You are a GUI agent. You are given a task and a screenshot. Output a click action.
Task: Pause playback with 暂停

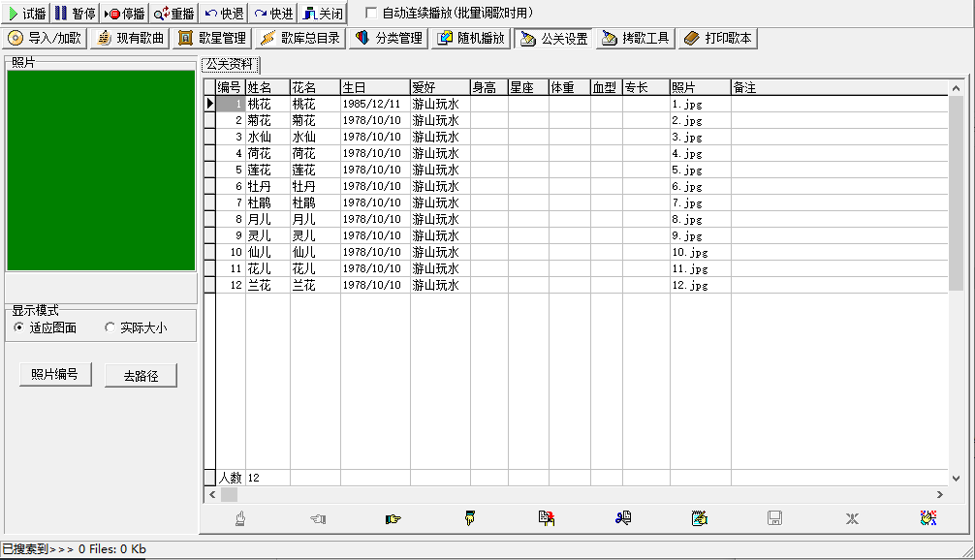point(75,13)
